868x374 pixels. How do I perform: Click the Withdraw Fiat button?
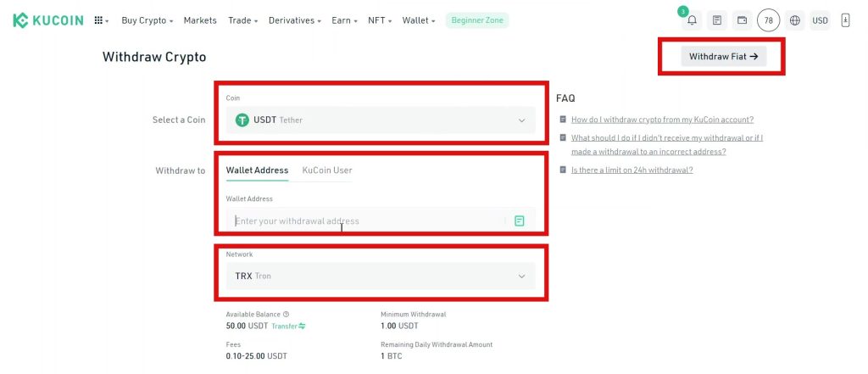[724, 57]
